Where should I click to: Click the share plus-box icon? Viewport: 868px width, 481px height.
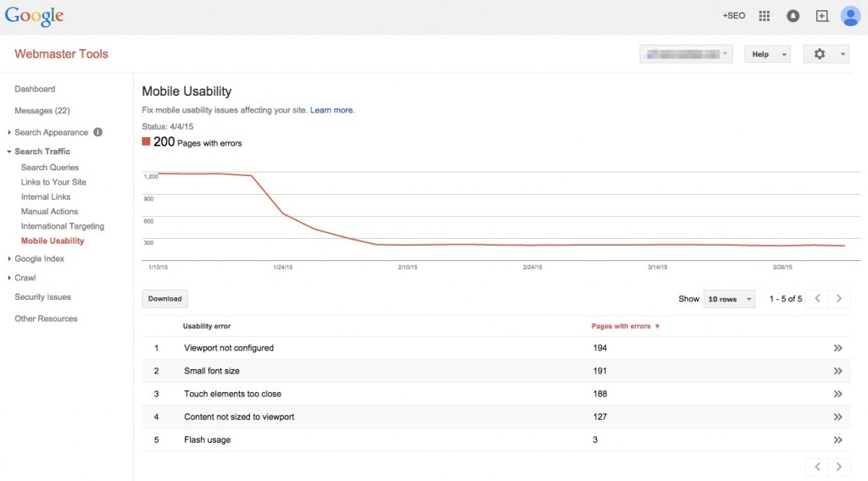click(821, 16)
